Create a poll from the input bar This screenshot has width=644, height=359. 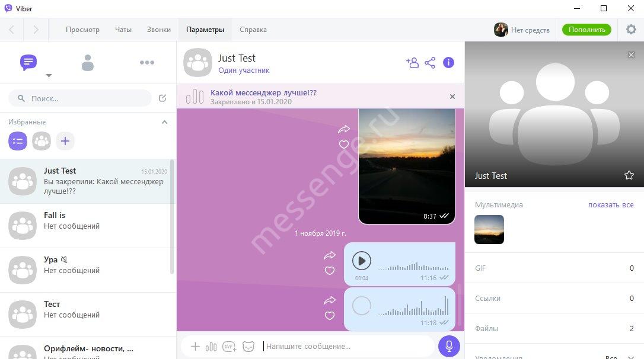tap(211, 347)
